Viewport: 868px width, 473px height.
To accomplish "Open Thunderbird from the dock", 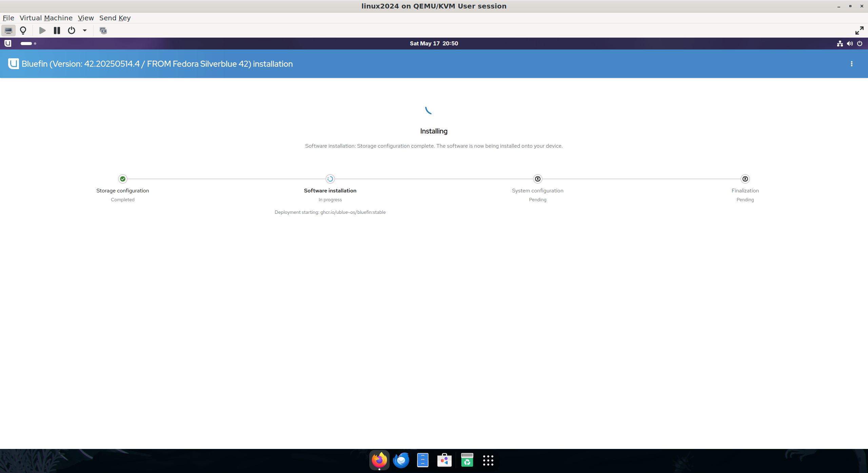I will (x=401, y=460).
